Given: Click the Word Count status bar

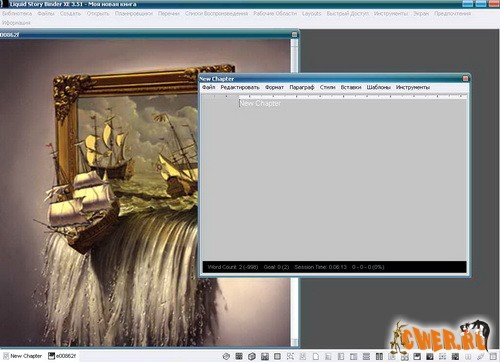Looking at the screenshot, I should [x=334, y=267].
